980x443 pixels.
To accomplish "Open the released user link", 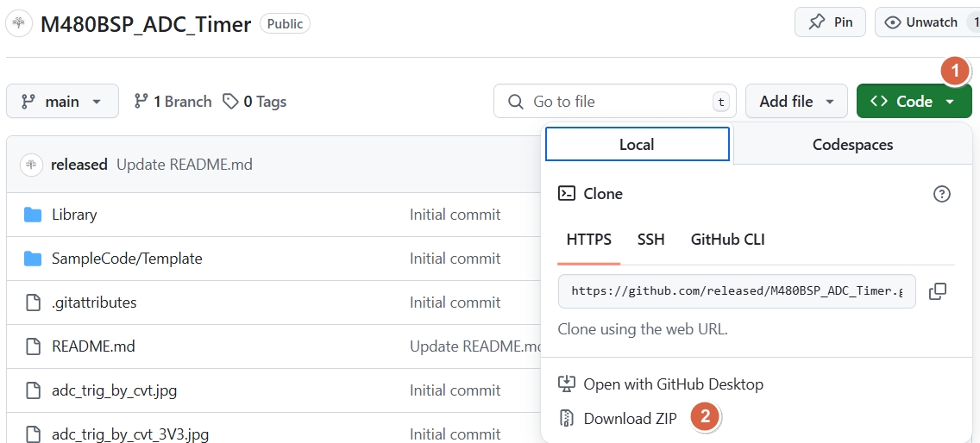I will [x=79, y=165].
